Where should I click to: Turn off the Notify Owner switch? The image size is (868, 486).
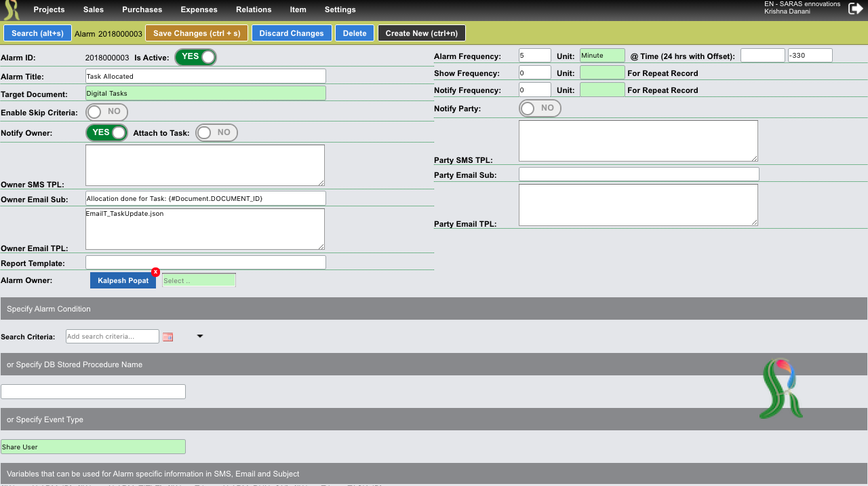pyautogui.click(x=106, y=133)
